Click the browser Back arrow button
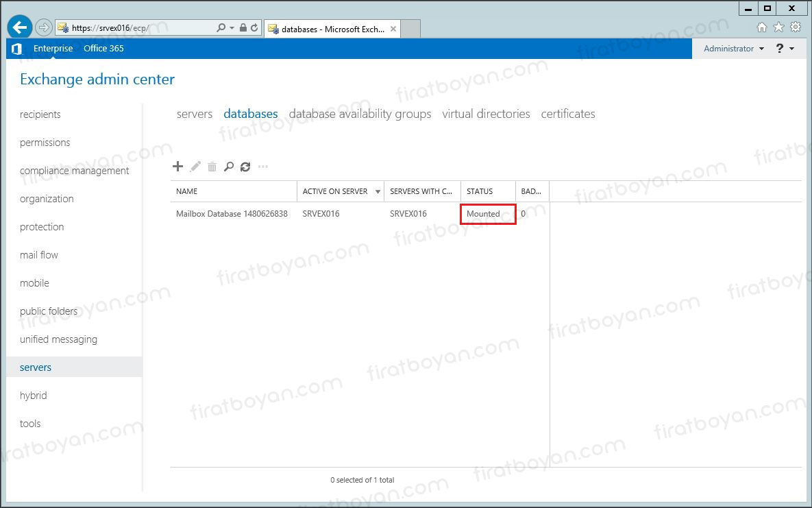The height and width of the screenshot is (508, 812). 20,27
